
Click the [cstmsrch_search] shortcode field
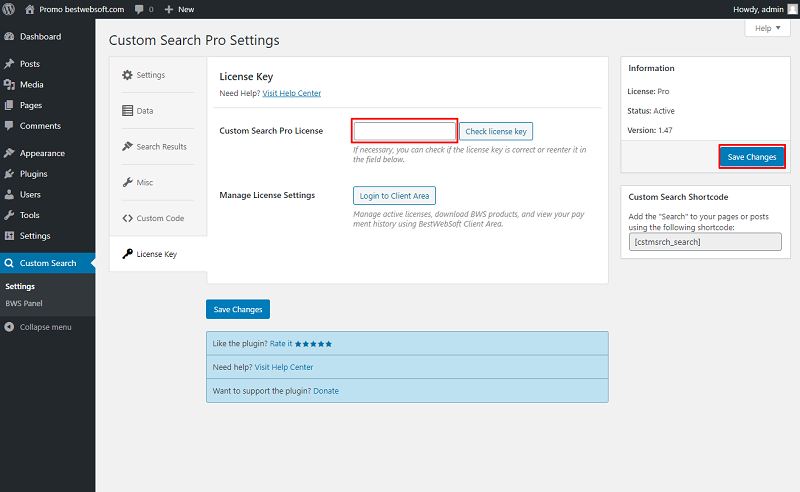705,242
